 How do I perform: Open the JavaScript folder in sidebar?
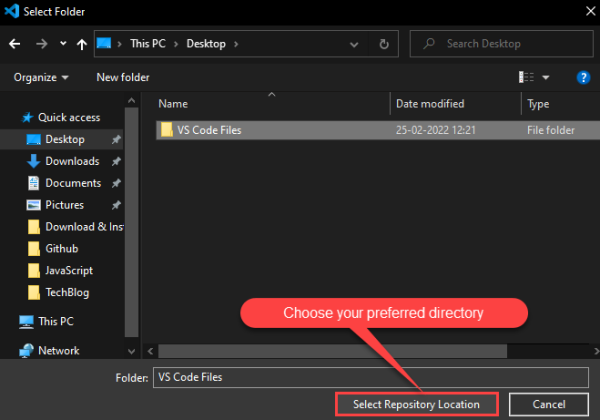[69, 270]
